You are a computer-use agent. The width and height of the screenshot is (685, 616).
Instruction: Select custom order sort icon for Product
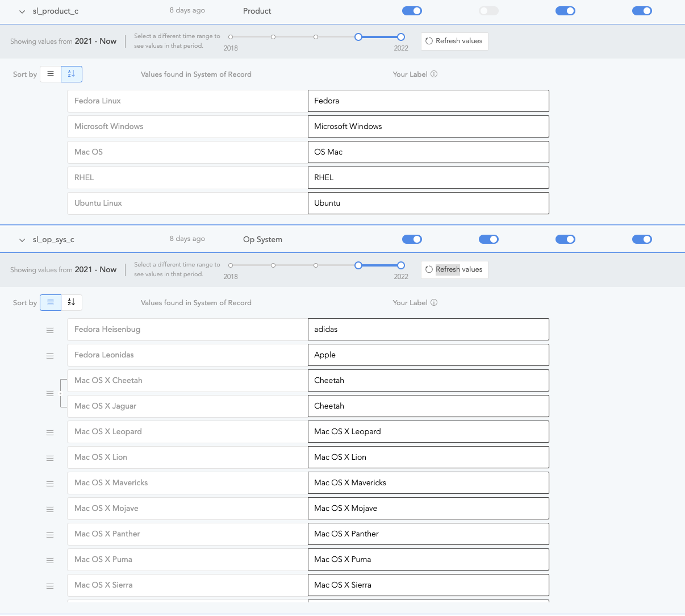click(51, 74)
